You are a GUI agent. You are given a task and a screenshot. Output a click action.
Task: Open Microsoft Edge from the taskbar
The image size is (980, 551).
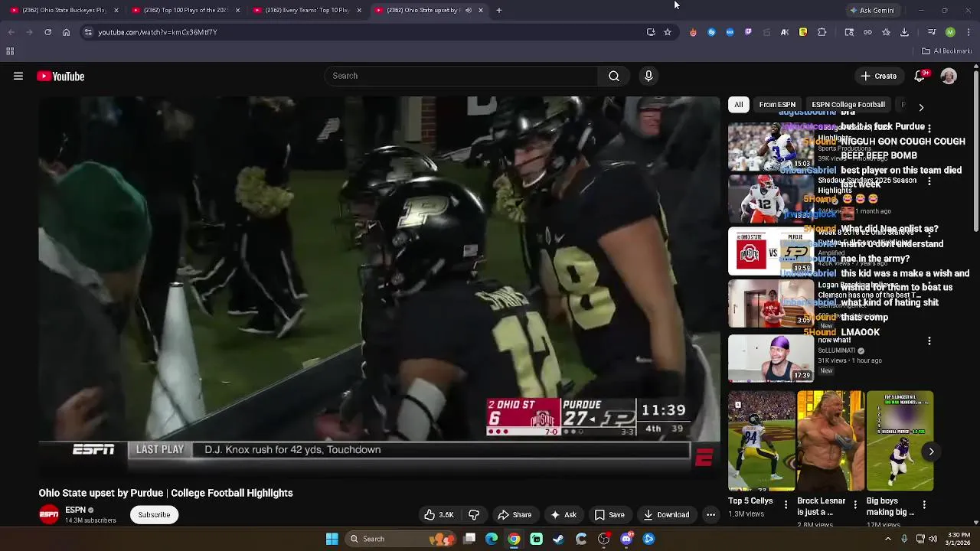492,539
